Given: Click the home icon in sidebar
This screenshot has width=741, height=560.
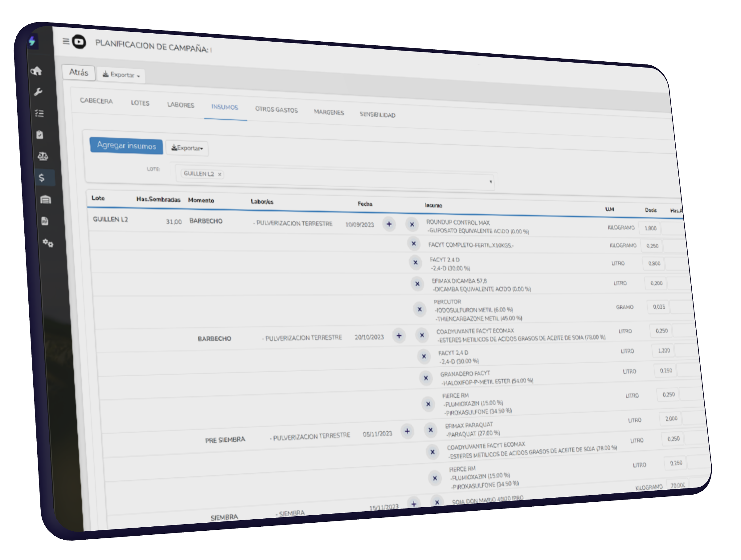Looking at the screenshot, I should [x=36, y=71].
